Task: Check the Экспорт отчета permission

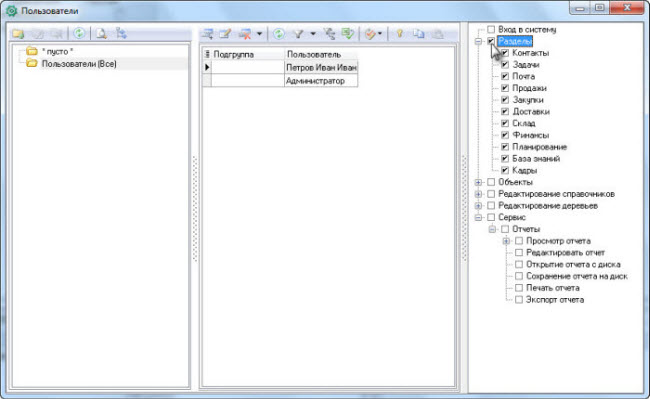Action: [519, 300]
